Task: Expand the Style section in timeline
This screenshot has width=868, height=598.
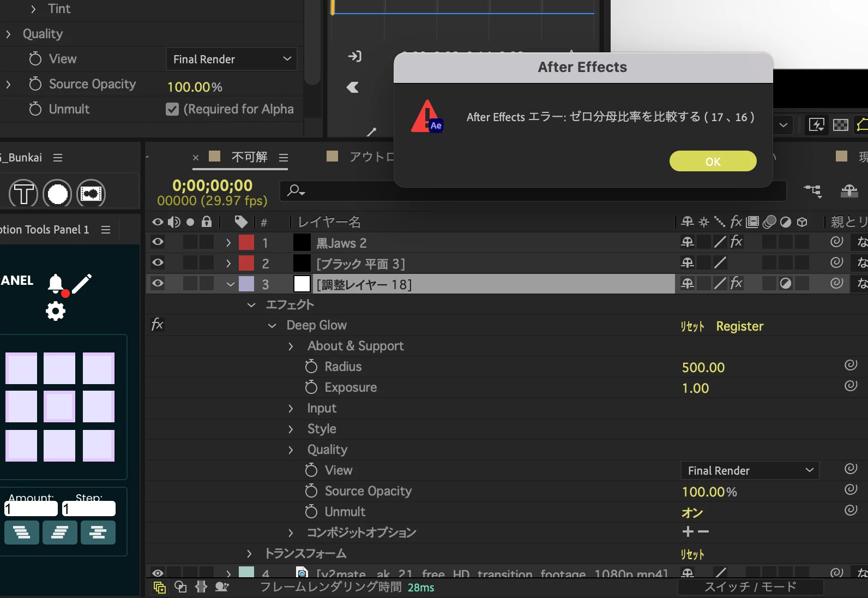Action: [291, 429]
